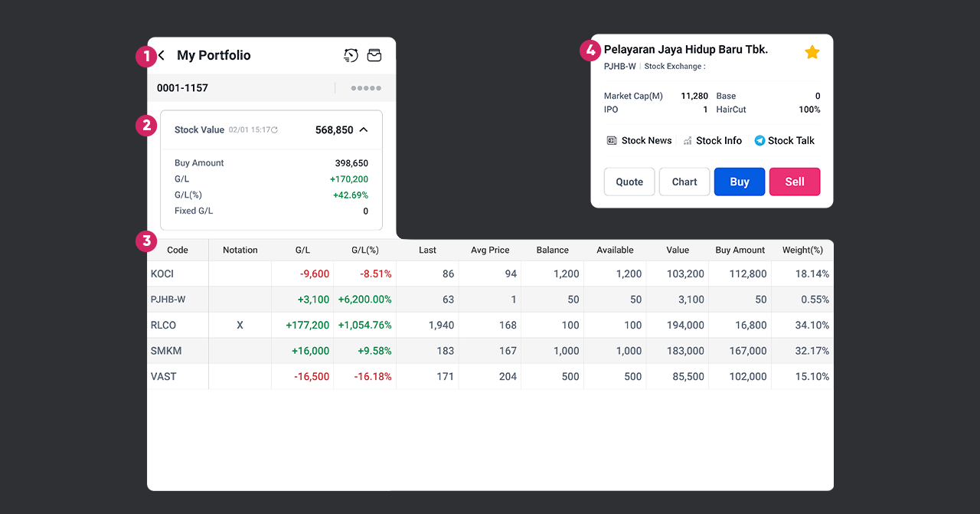The width and height of the screenshot is (980, 514).
Task: Toggle the favorite star for Pelayaran Jaya
Action: click(x=812, y=52)
